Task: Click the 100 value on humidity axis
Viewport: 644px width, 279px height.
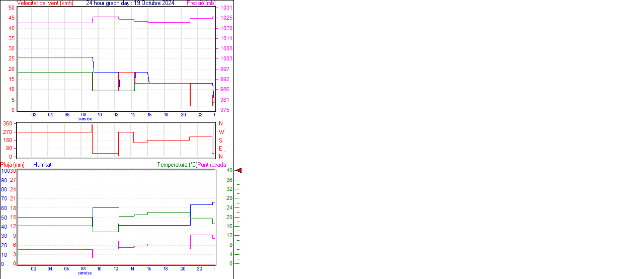Action: 5,171
